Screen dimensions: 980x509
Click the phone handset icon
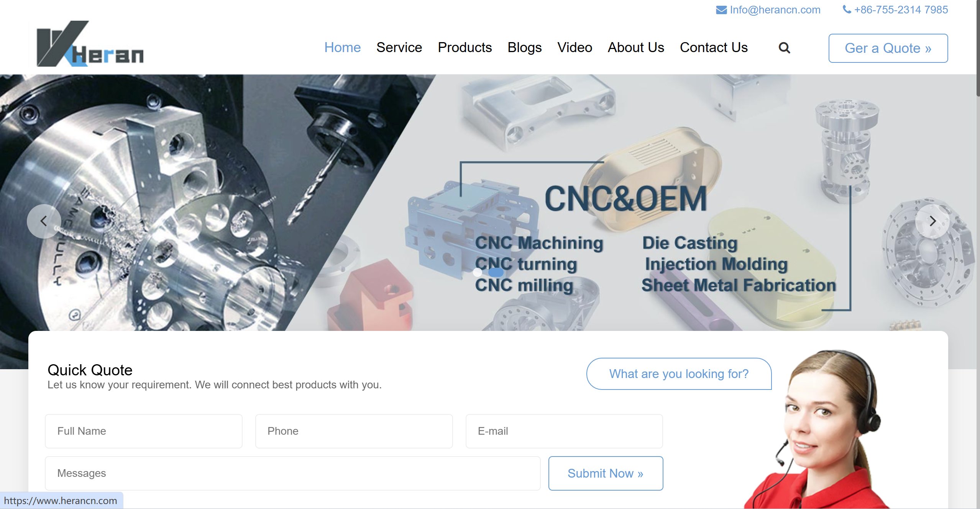tap(847, 10)
